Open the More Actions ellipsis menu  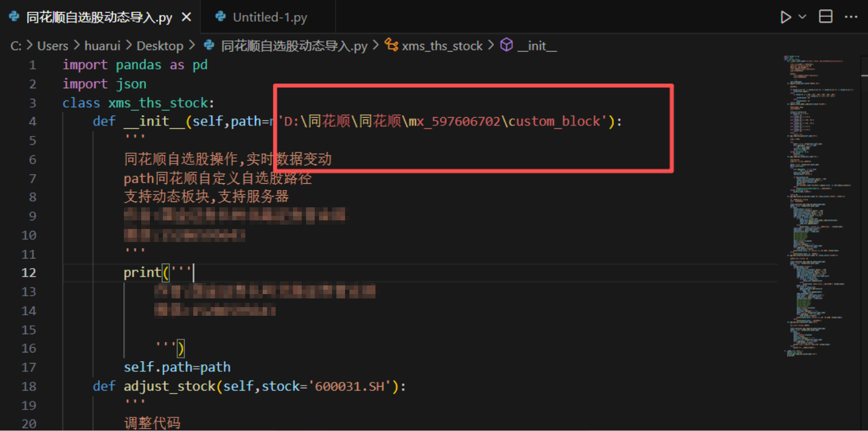(x=851, y=17)
